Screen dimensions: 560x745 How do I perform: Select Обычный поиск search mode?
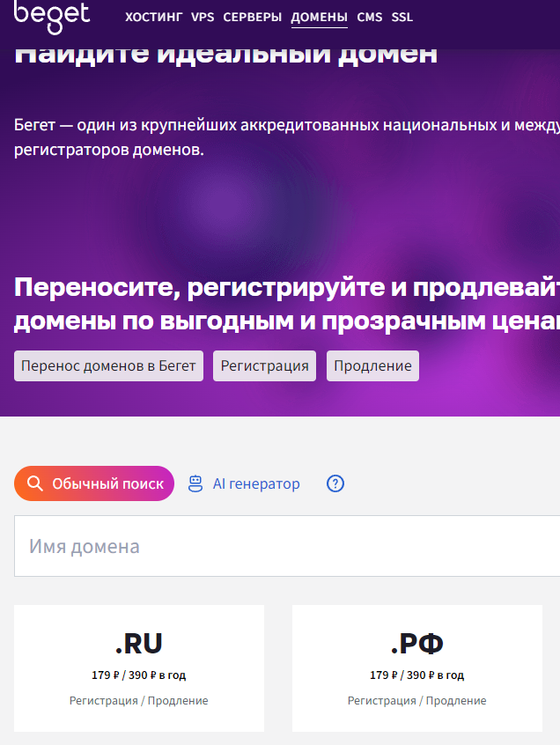(94, 483)
